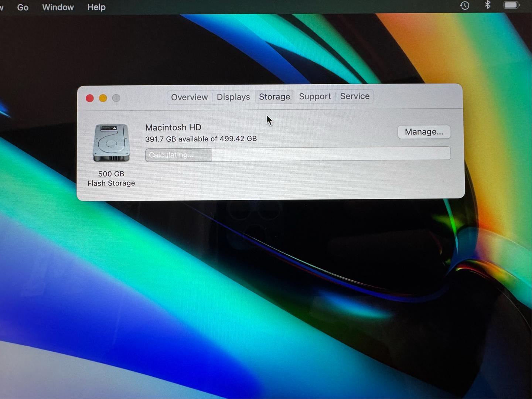Click the '391.7 GB available of 499.42 GB' text
Image resolution: width=532 pixels, height=399 pixels.
(x=201, y=139)
